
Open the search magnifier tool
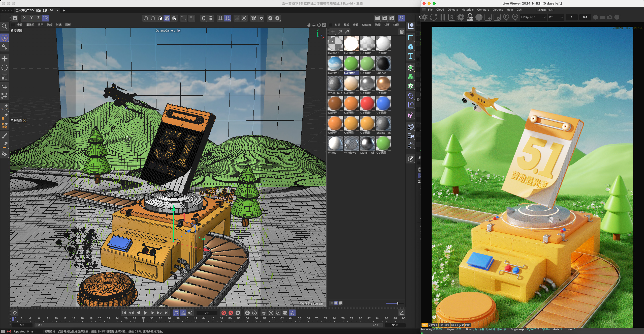(4, 26)
